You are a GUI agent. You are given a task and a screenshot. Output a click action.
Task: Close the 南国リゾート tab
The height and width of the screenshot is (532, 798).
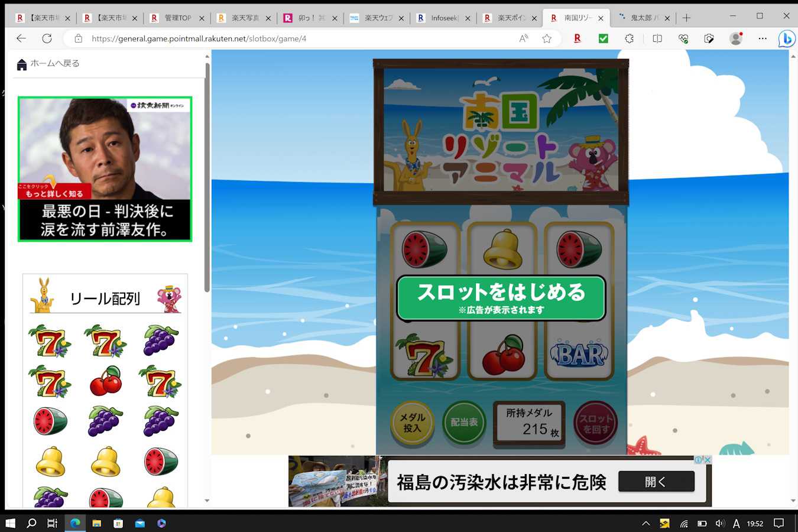point(601,18)
